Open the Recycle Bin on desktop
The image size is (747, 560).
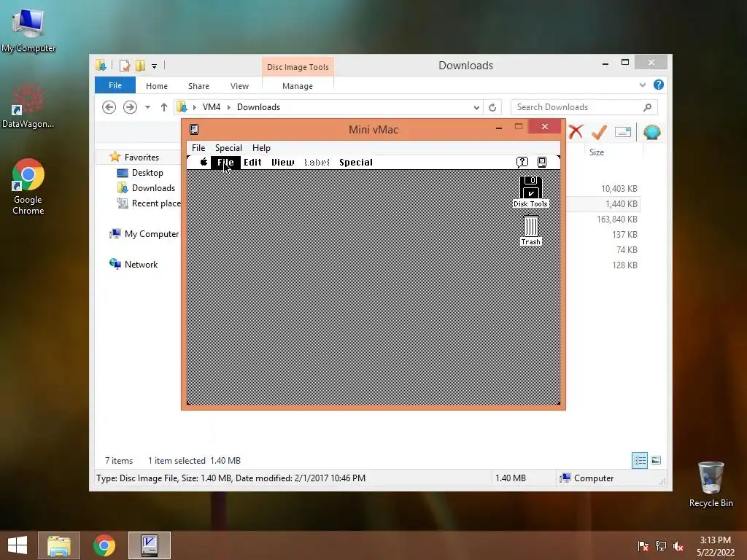pos(711,484)
